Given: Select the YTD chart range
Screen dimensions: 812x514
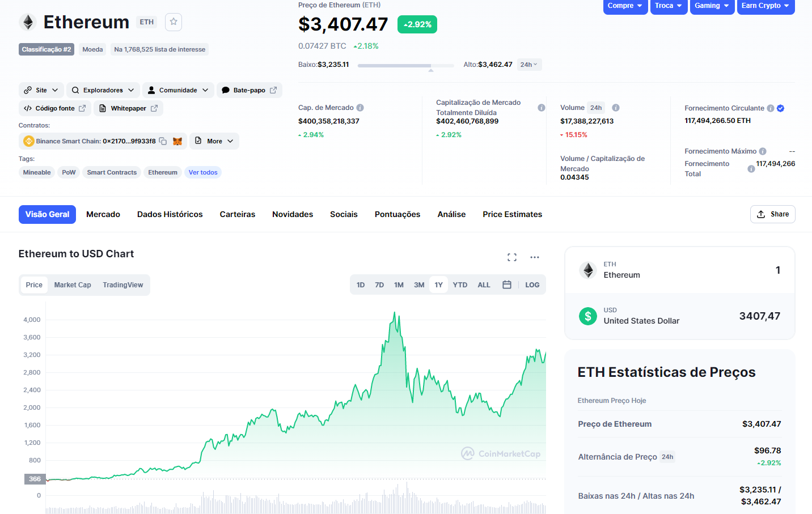Looking at the screenshot, I should click(460, 284).
